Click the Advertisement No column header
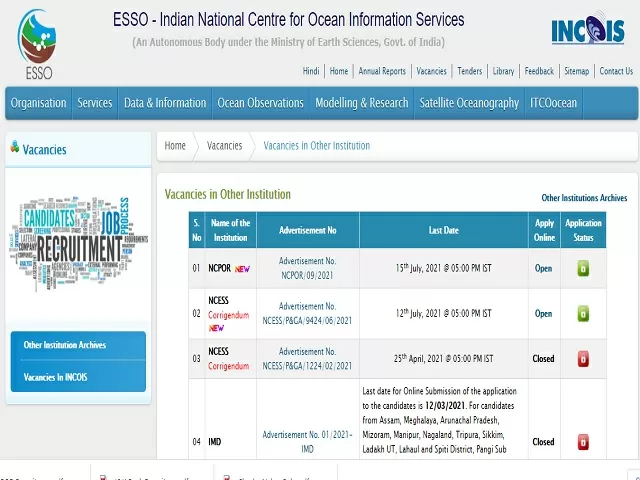 (308, 230)
